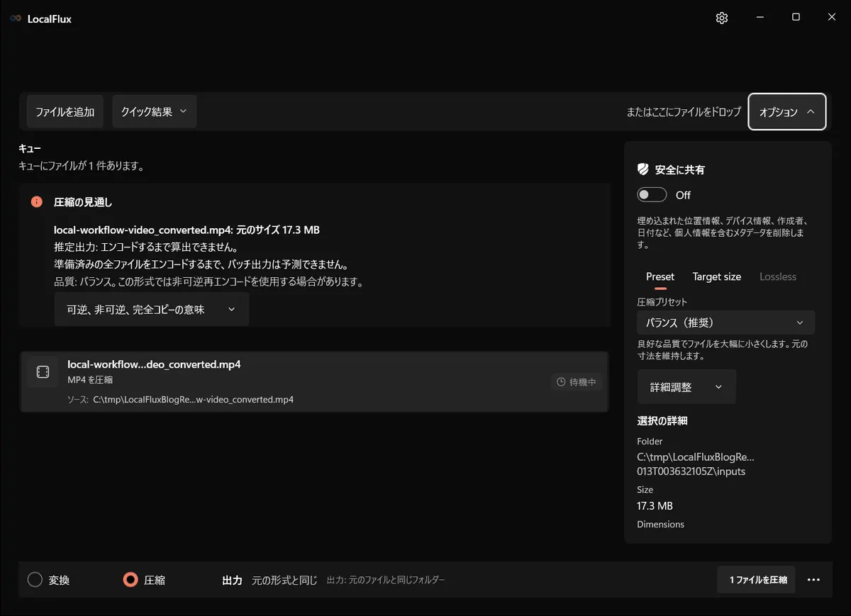The width and height of the screenshot is (851, 616).
Task: Click the 推定出力 line in forecast
Action: (145, 247)
